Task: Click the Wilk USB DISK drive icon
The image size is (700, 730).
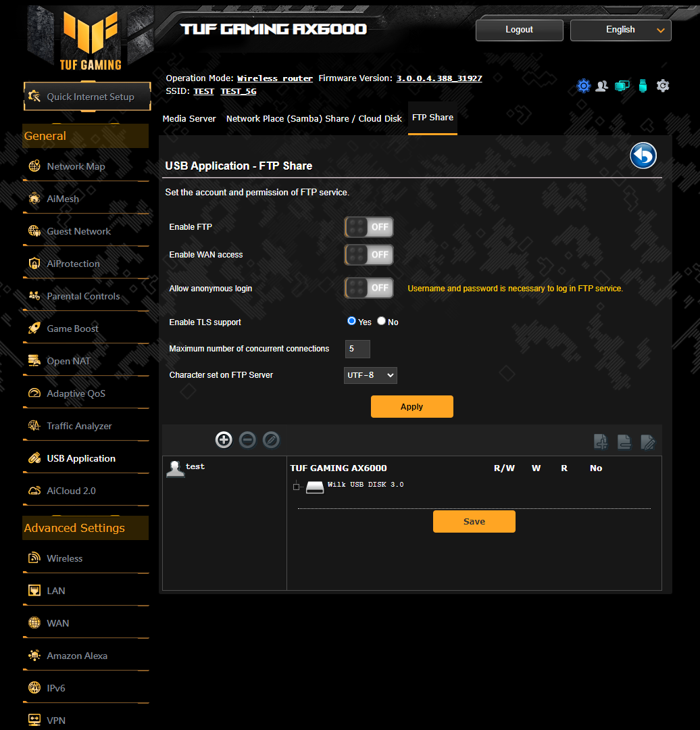Action: pyautogui.click(x=315, y=487)
